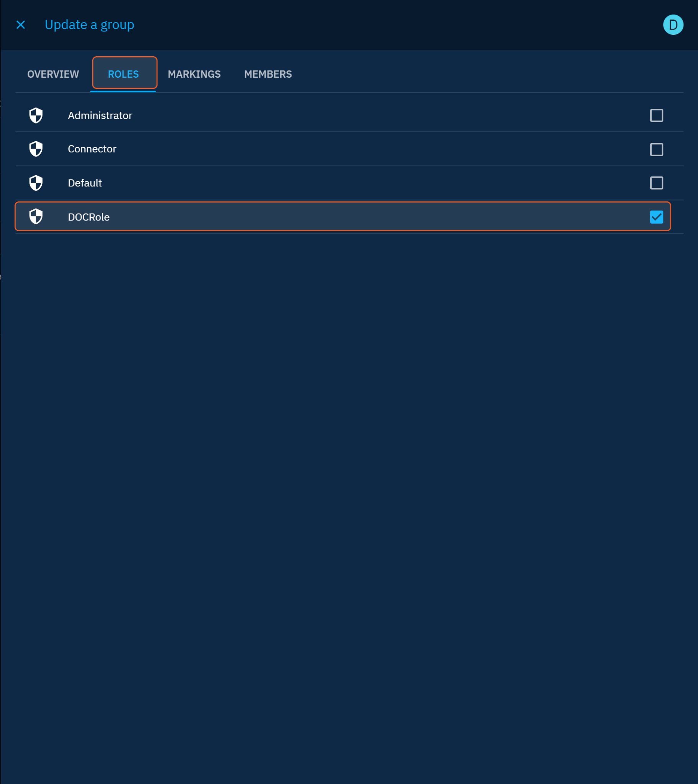Click the DOCRole shield icon

(36, 217)
